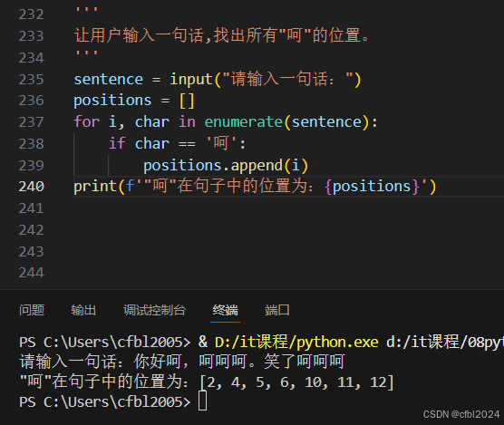Click the empty list brackets []
The image size is (504, 425).
coord(187,101)
